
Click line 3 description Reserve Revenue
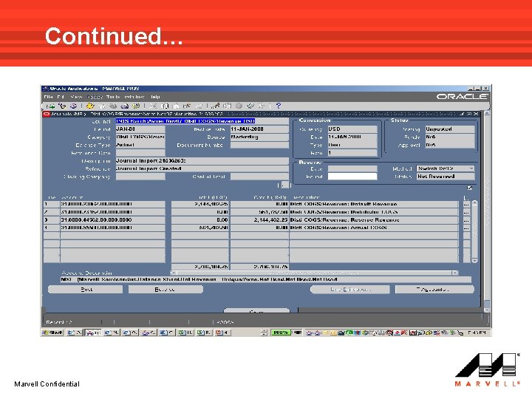pos(374,220)
